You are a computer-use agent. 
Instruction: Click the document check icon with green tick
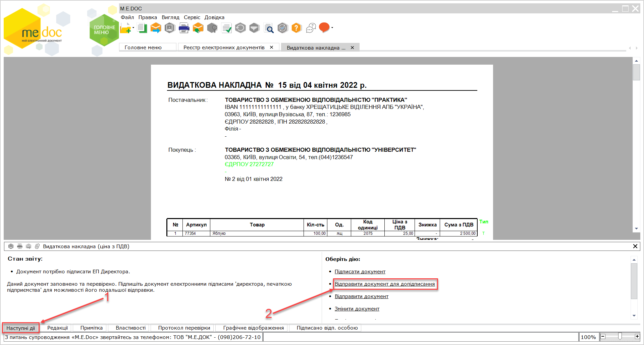(x=226, y=28)
